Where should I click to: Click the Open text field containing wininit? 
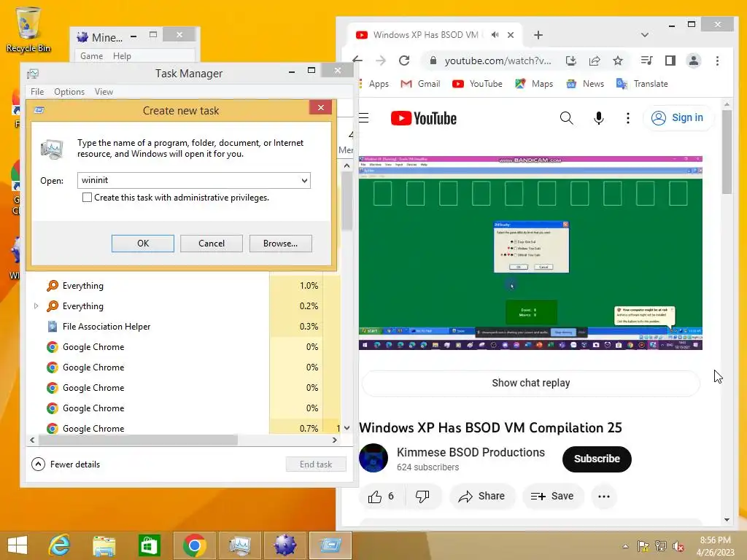point(188,181)
